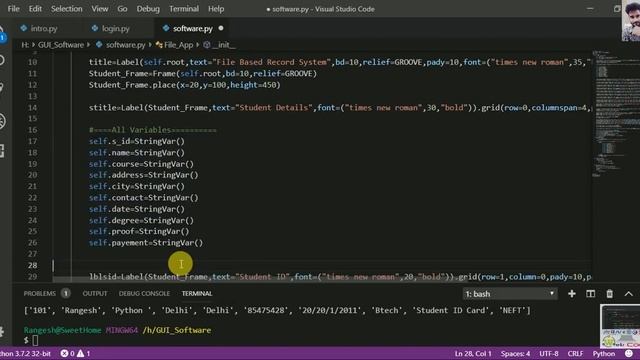Click the Python language mode status item
Screen dimensions: 640x360
(x=604, y=353)
